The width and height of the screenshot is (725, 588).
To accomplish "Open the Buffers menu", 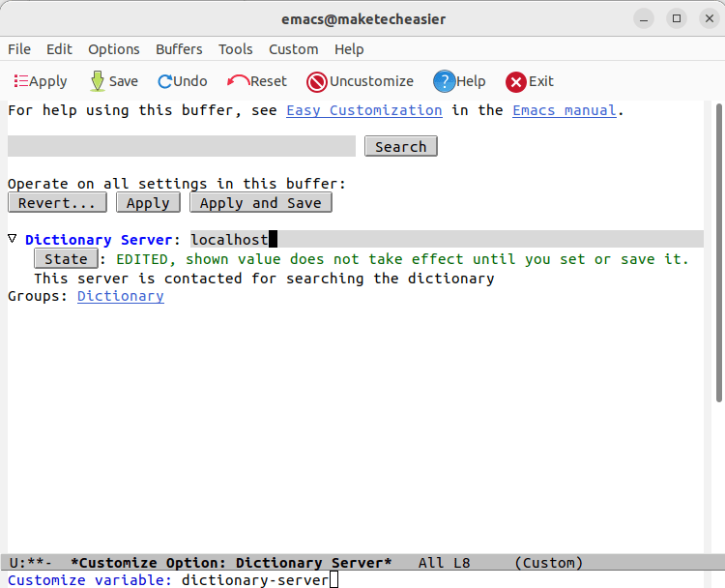I will tap(179, 49).
